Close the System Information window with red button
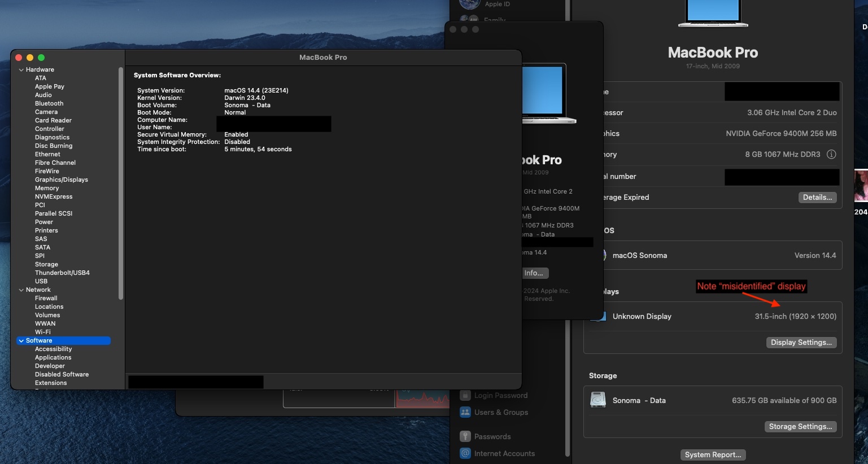868x464 pixels. pos(19,58)
